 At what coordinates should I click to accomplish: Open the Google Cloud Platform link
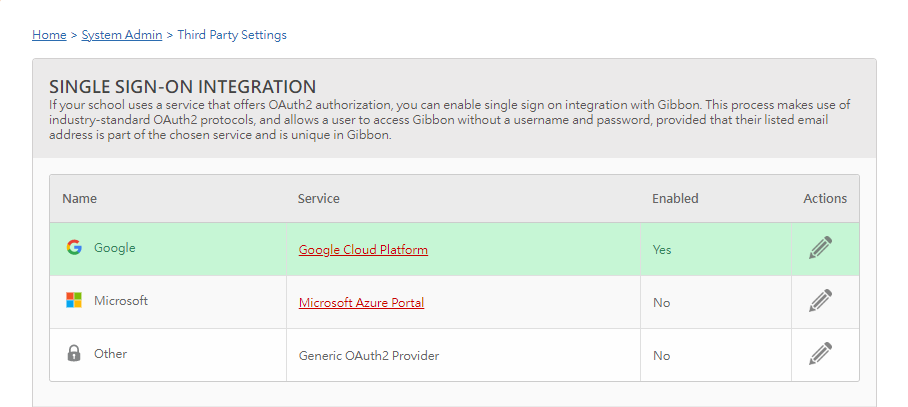(x=363, y=250)
